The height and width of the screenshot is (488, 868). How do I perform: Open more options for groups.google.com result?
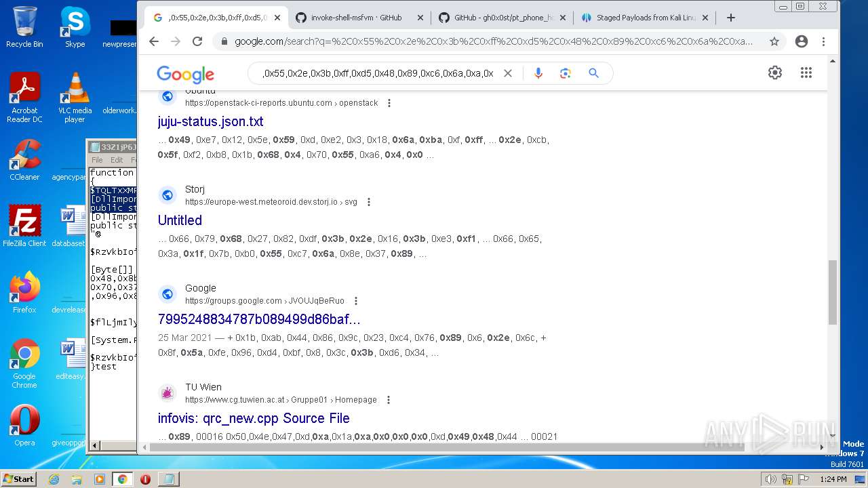point(356,301)
